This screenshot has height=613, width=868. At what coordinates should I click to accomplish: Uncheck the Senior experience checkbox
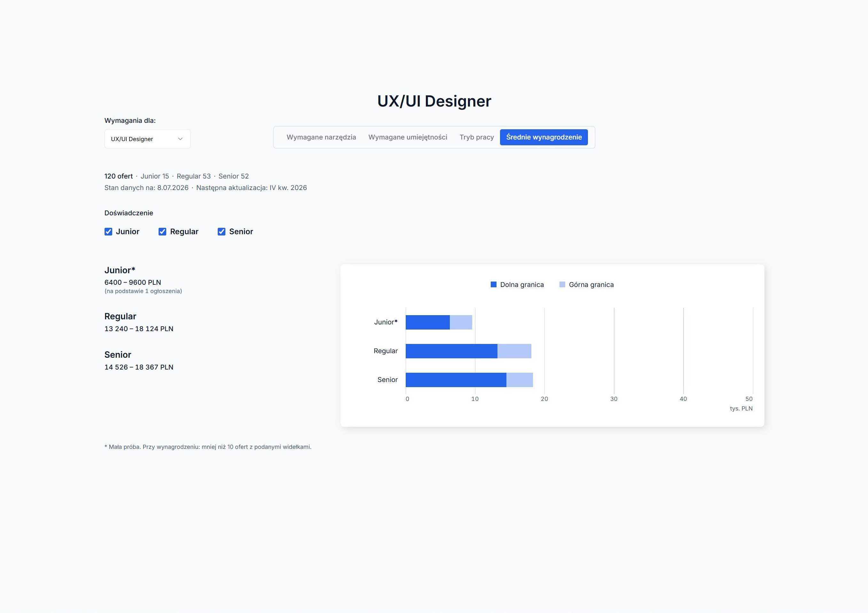(222, 232)
